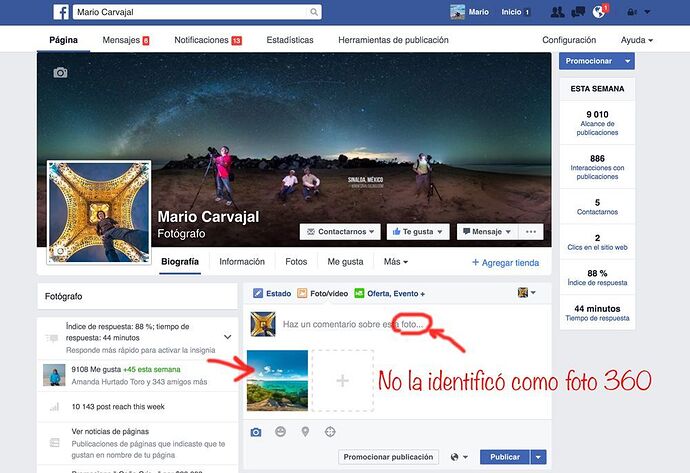Select the Me gusta tab

(x=345, y=261)
